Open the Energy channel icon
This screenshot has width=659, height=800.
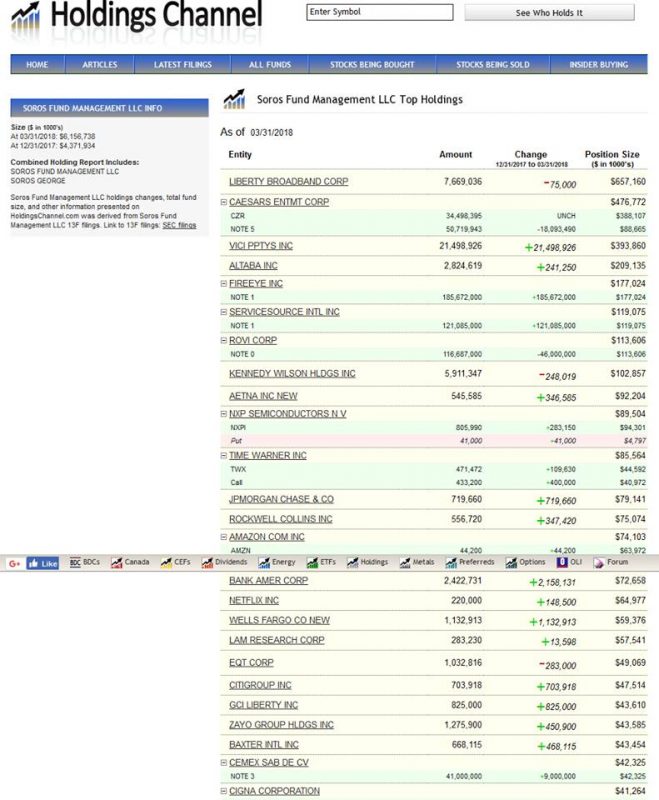264,563
